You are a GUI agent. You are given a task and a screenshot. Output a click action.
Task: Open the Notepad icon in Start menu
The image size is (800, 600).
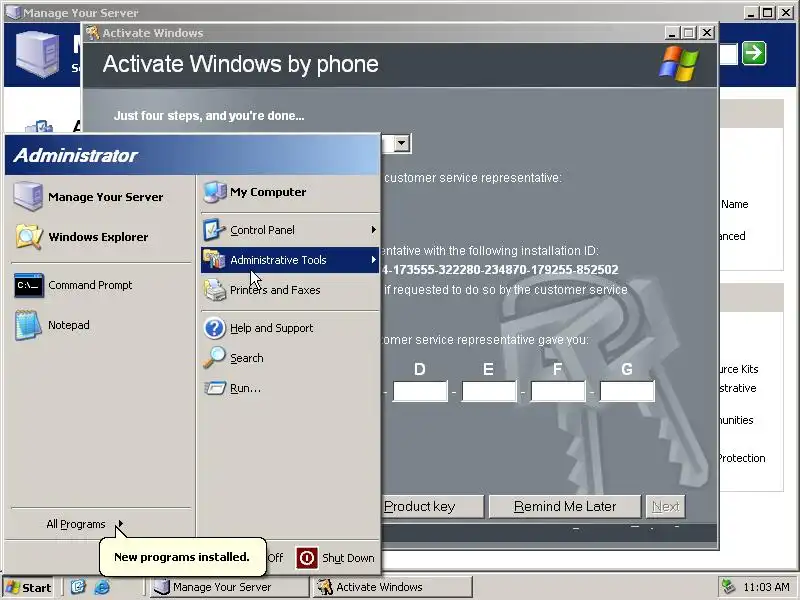[x=28, y=325]
